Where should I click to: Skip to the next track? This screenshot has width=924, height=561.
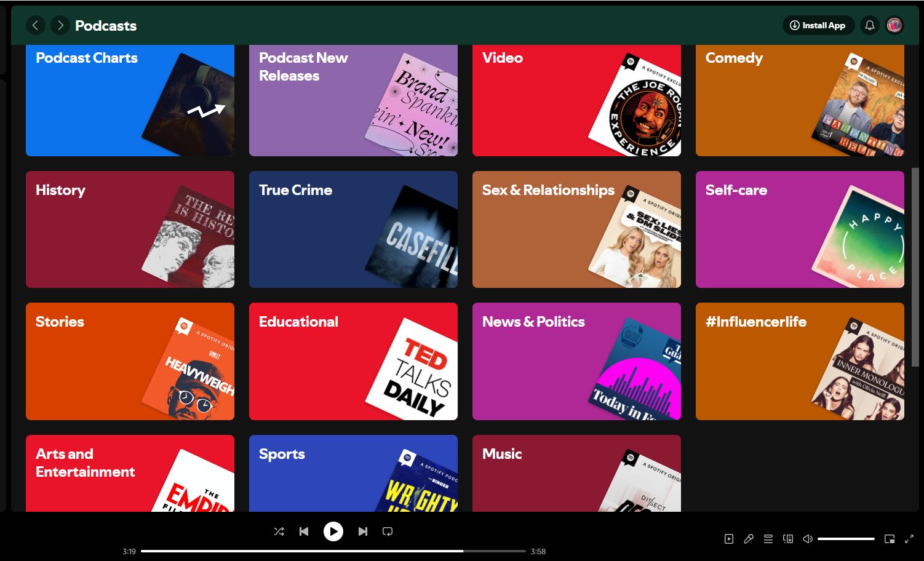click(x=363, y=531)
